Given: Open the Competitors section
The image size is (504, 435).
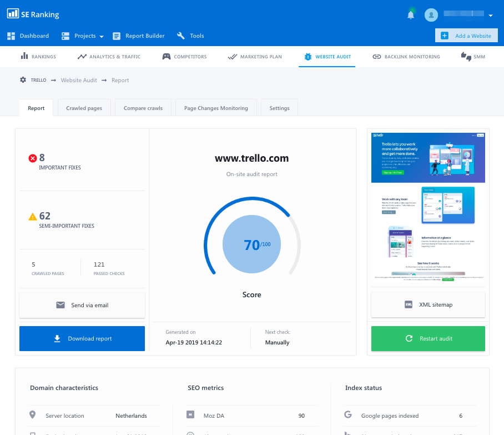Looking at the screenshot, I should tap(190, 57).
